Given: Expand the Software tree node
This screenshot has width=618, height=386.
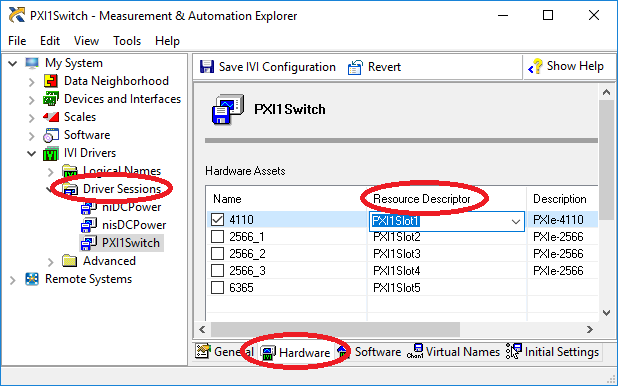Looking at the screenshot, I should tap(32, 136).
